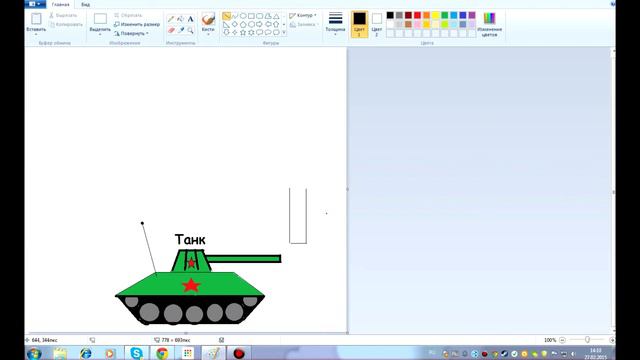
Task: Click the Copy (Копировать) button
Action: [x=66, y=24]
